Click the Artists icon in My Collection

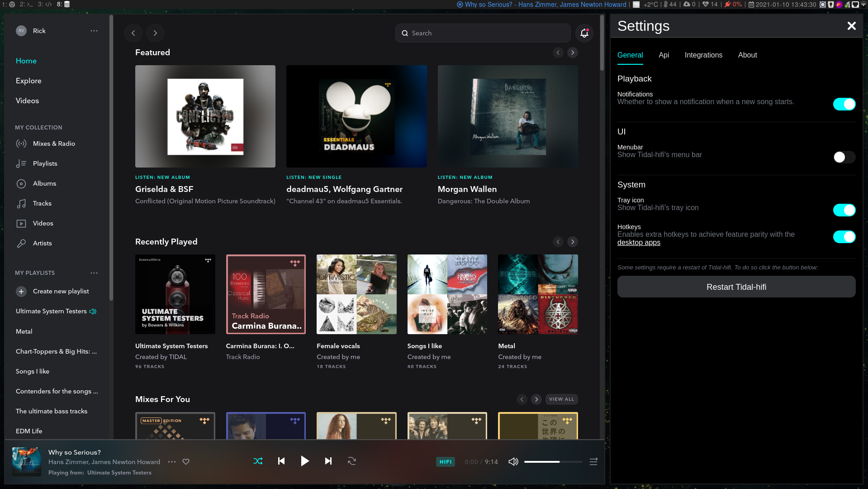click(x=22, y=243)
